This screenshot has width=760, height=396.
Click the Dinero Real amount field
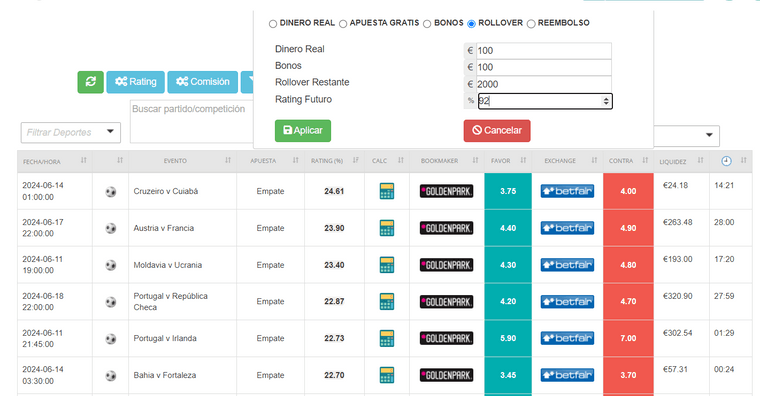coord(543,50)
